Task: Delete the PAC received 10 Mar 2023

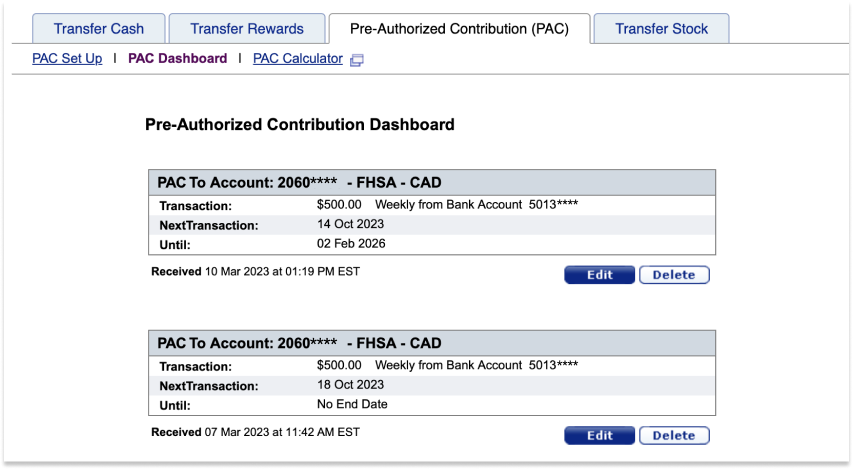Action: coord(674,275)
